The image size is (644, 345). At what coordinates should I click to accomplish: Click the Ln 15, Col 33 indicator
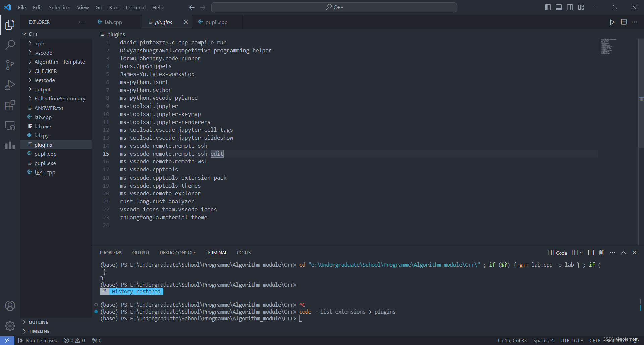click(x=512, y=340)
